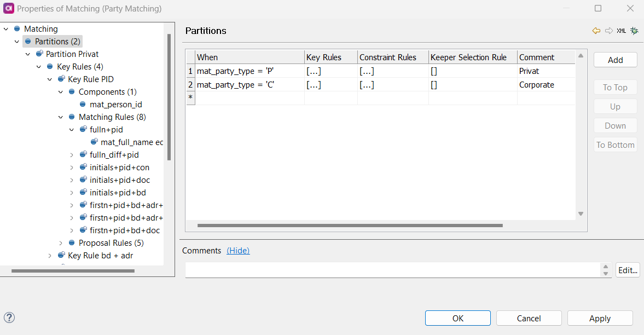Select the Corporate comment cell
644x335 pixels.
click(x=546, y=85)
